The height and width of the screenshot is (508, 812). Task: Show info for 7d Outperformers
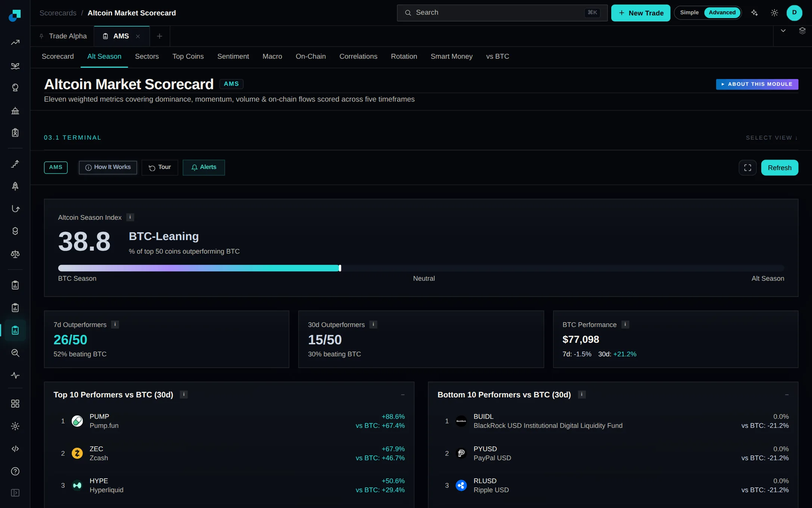(x=115, y=324)
